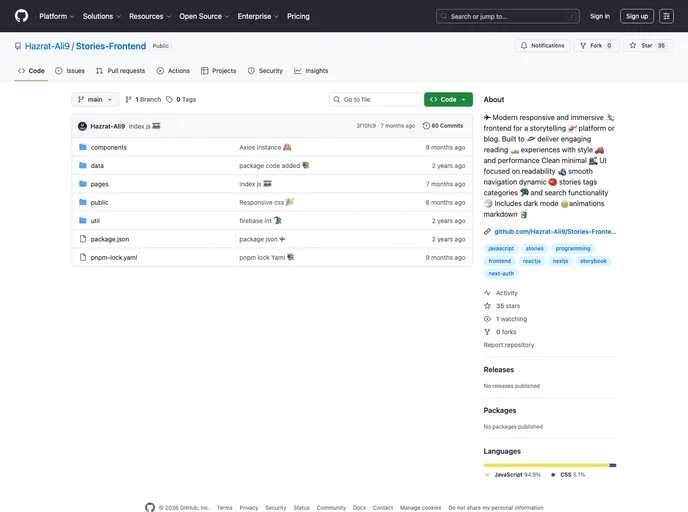This screenshot has height=512, width=688.
Task: Click the Sign in link
Action: tap(599, 16)
